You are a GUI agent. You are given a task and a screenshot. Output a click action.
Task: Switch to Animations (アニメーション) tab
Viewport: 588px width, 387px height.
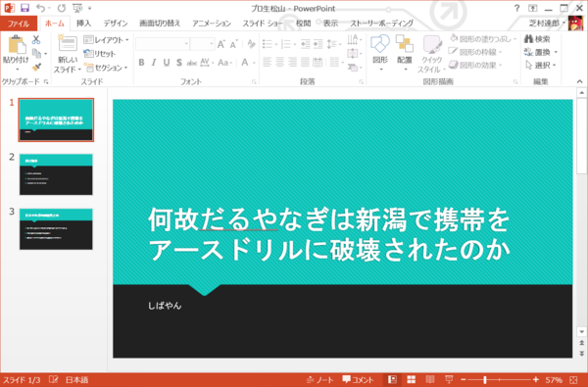[212, 24]
